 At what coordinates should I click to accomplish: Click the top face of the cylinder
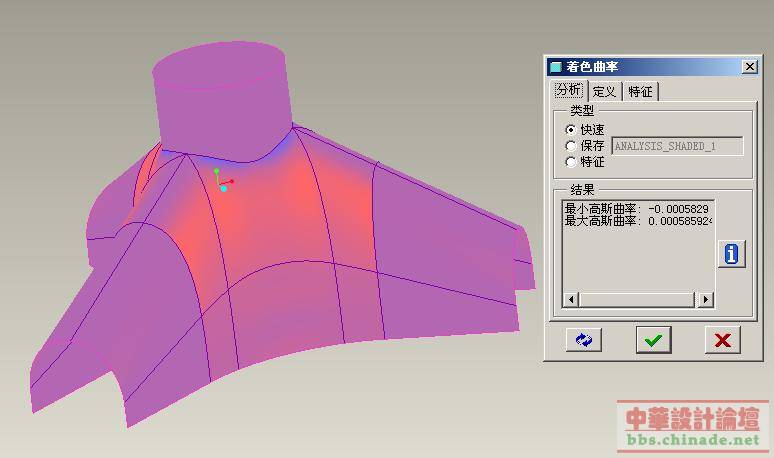point(217,64)
